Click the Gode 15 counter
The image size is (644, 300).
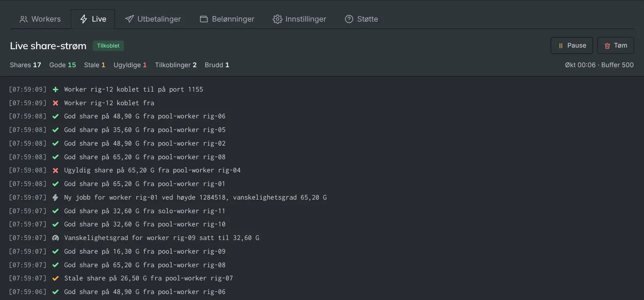tap(62, 65)
